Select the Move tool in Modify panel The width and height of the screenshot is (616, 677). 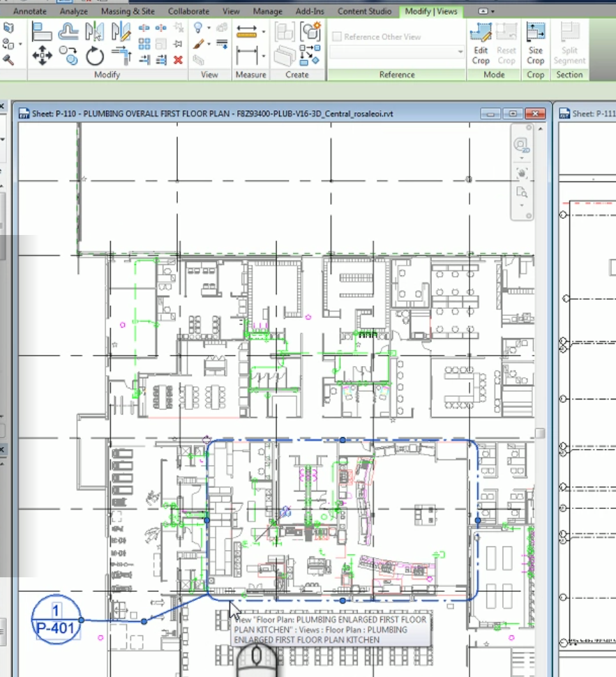point(43,55)
